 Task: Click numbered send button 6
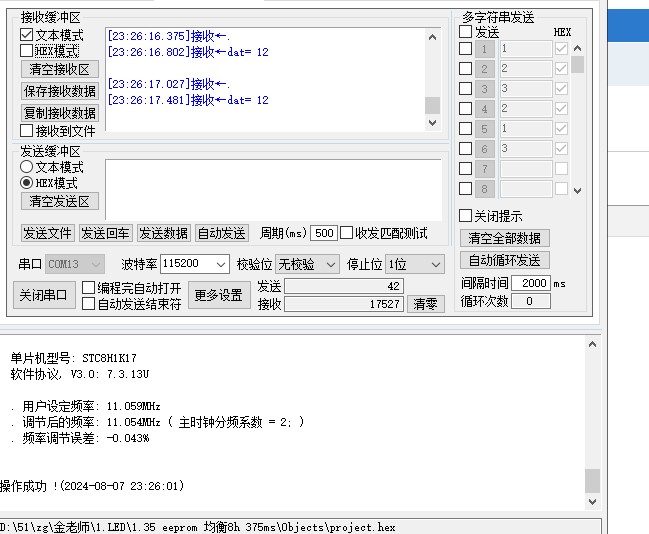(484, 149)
